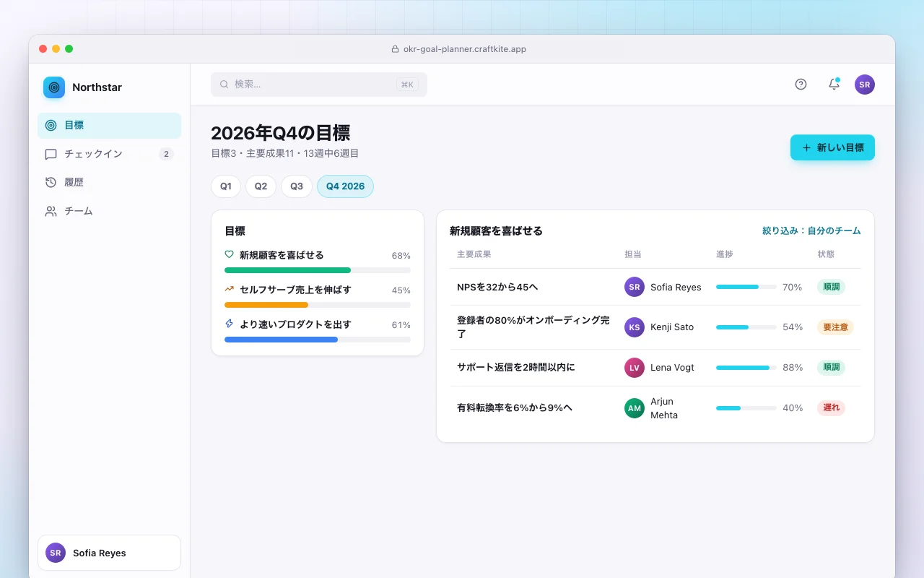Click the 検索 search field
Image resolution: width=924 pixels, height=578 pixels.
[319, 85]
